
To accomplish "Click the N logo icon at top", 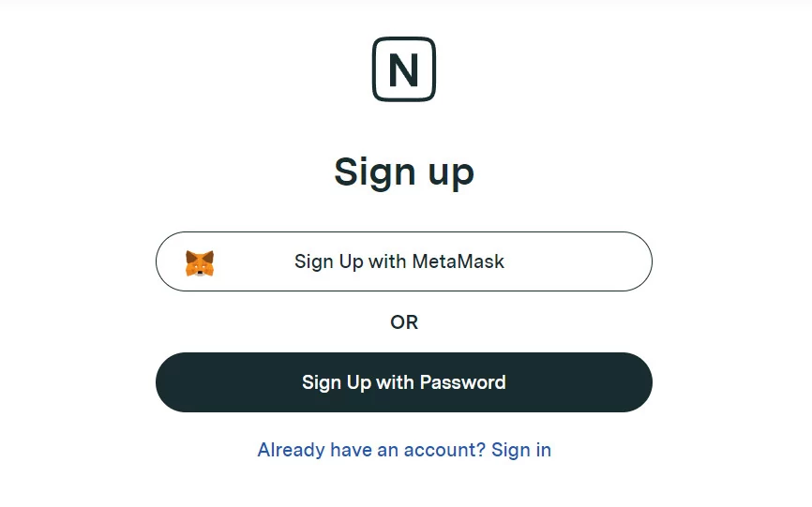I will coord(404,69).
